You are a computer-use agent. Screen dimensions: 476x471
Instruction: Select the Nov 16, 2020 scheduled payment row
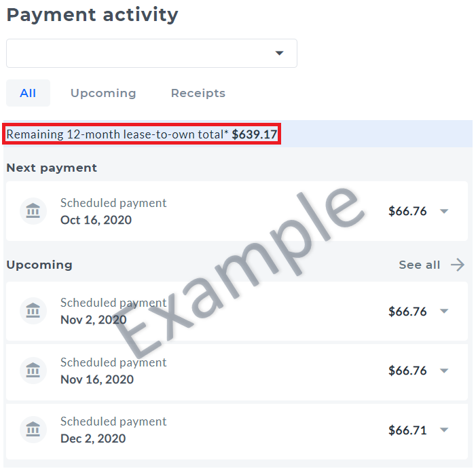point(237,371)
